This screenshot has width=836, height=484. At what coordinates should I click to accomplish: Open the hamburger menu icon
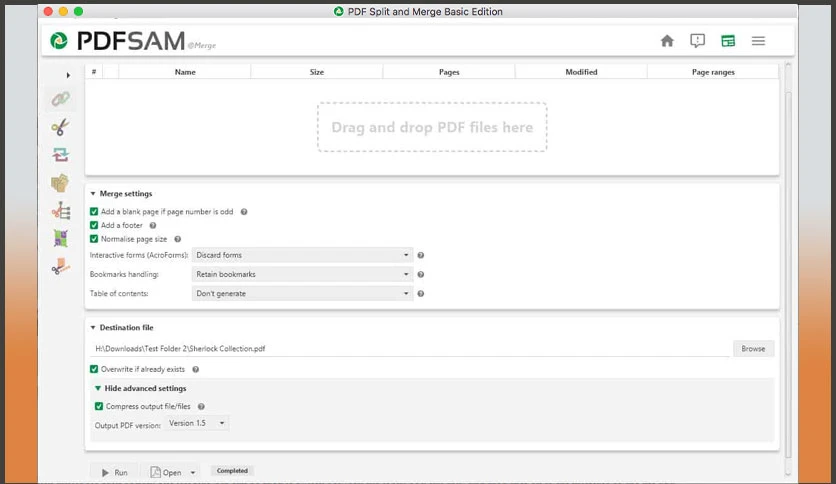758,41
